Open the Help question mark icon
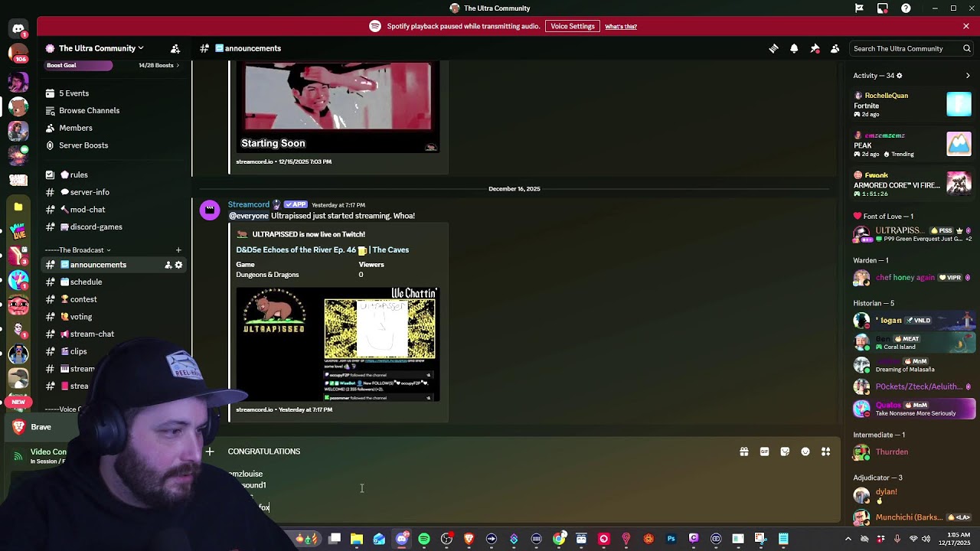This screenshot has height=551, width=980. click(x=906, y=8)
